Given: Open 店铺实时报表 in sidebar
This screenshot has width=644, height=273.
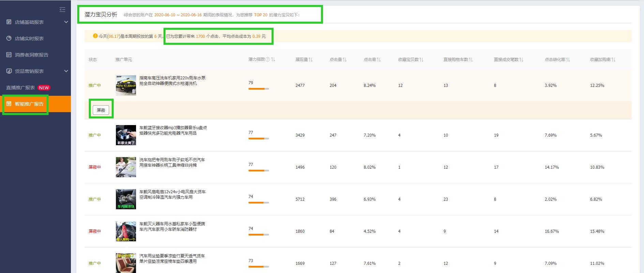Looking at the screenshot, I should point(29,39).
